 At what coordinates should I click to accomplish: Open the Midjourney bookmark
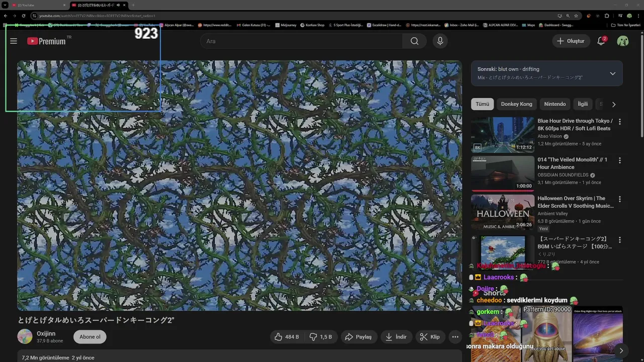[286, 25]
